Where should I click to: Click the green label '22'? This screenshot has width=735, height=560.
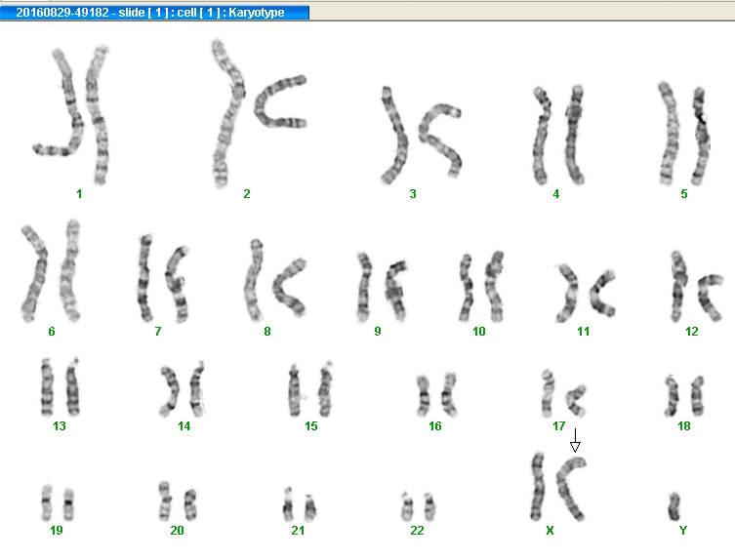pyautogui.click(x=417, y=530)
